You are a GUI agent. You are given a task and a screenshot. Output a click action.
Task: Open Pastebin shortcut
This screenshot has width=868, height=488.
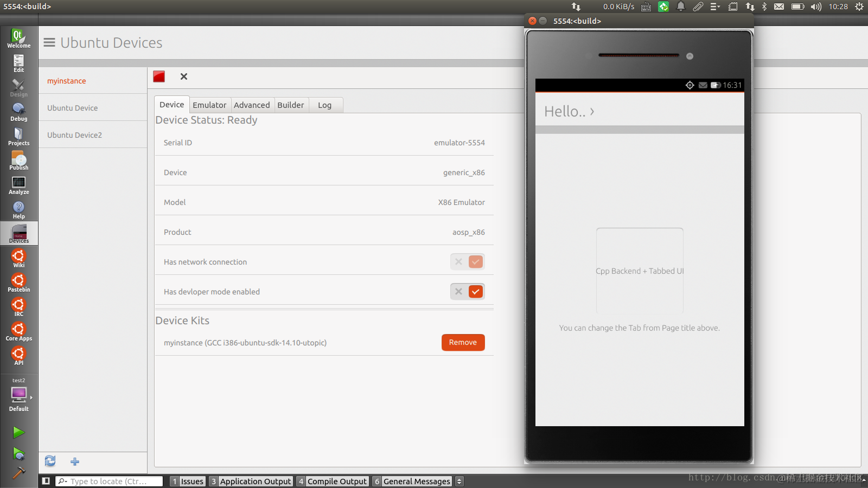[x=18, y=282]
